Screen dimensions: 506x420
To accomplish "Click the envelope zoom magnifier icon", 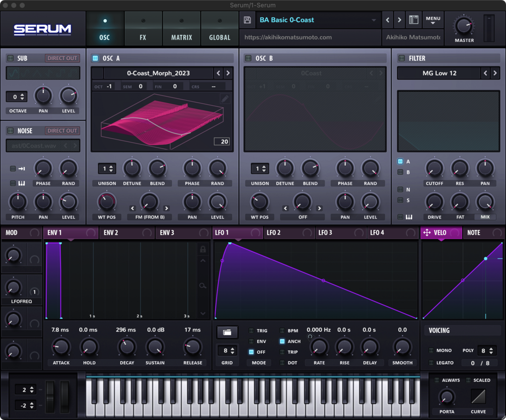I will [x=203, y=286].
